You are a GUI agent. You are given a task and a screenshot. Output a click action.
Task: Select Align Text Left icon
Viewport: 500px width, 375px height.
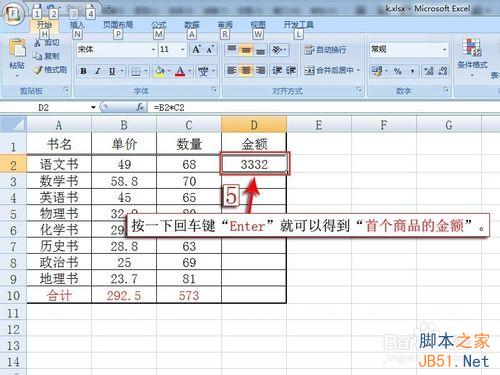231,70
